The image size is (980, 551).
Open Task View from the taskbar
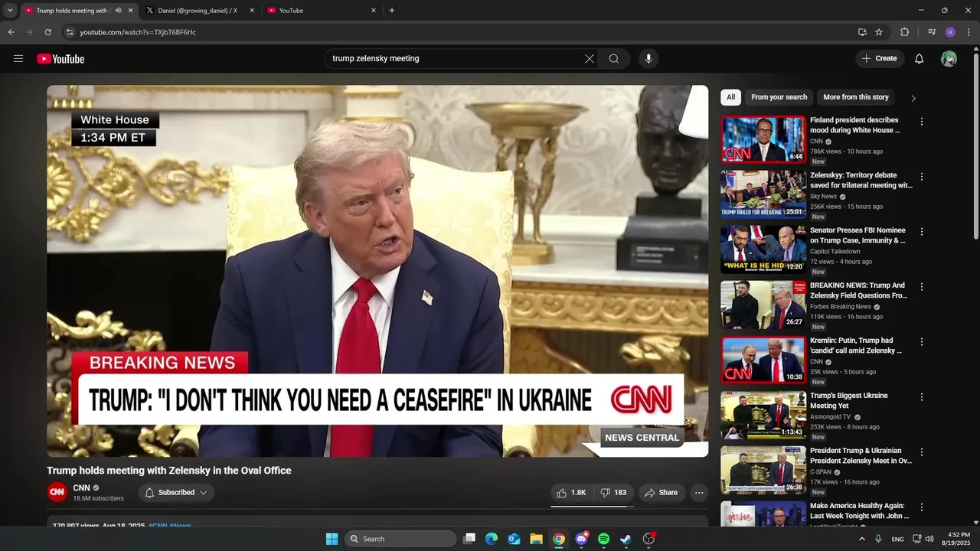(469, 539)
